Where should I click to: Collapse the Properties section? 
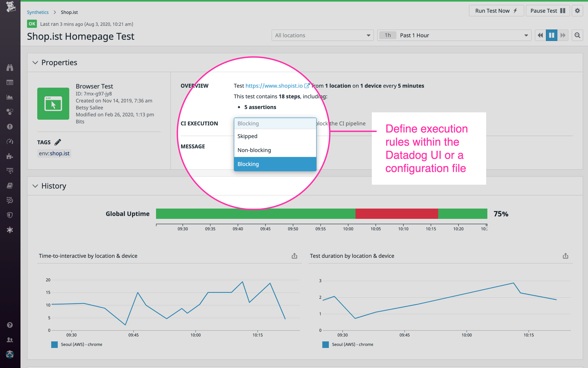click(35, 63)
